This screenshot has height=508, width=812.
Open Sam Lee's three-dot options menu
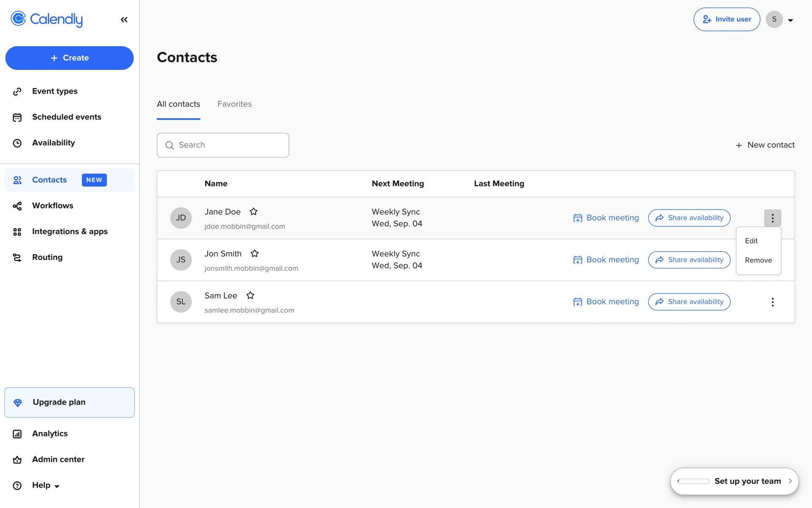click(x=772, y=302)
